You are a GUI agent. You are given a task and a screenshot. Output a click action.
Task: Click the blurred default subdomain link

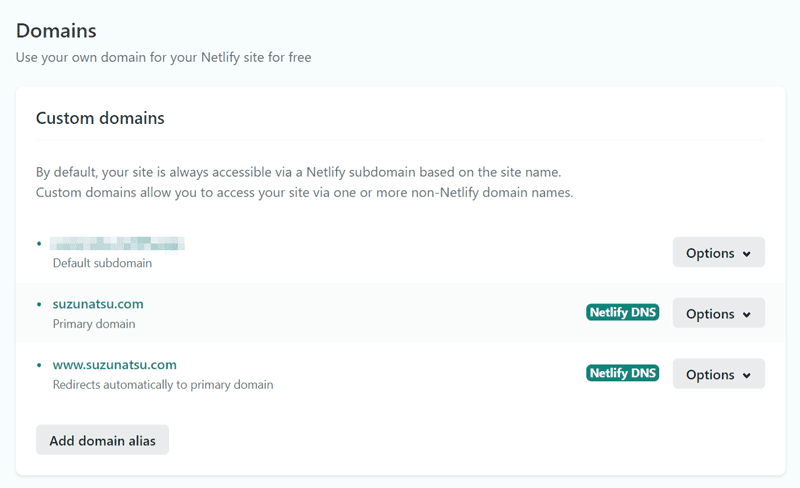coord(118,243)
